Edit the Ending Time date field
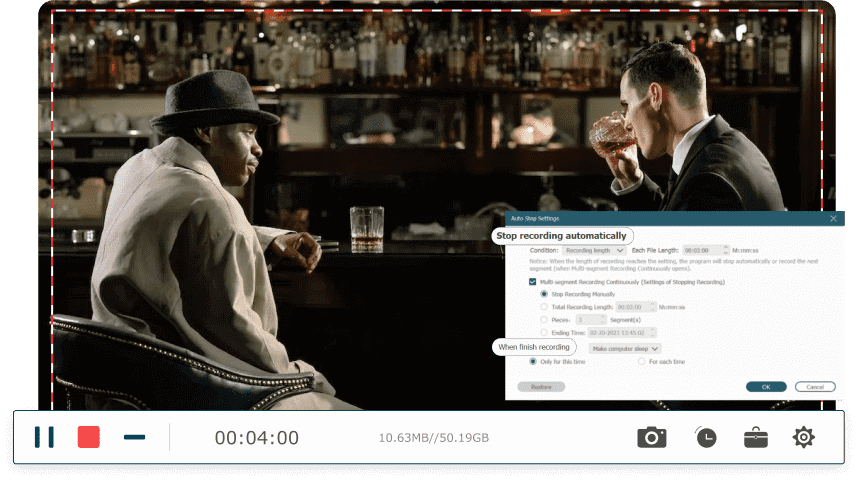858x482 pixels. tap(622, 333)
